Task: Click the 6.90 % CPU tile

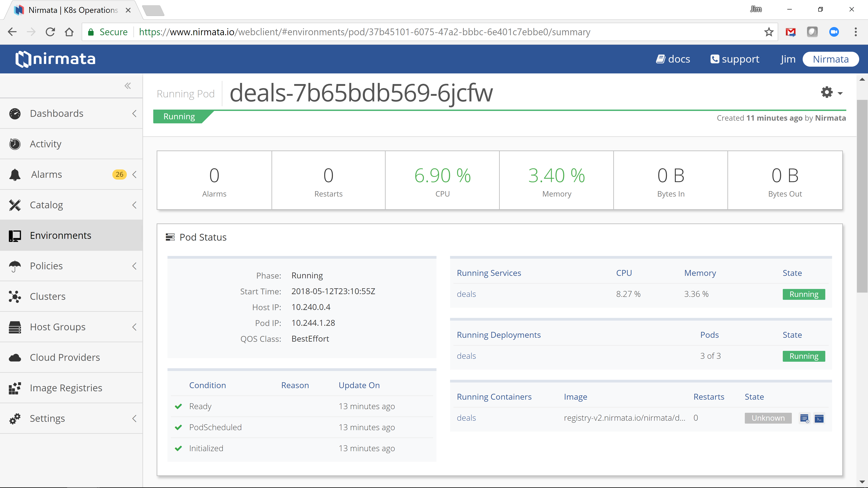Action: pos(442,181)
